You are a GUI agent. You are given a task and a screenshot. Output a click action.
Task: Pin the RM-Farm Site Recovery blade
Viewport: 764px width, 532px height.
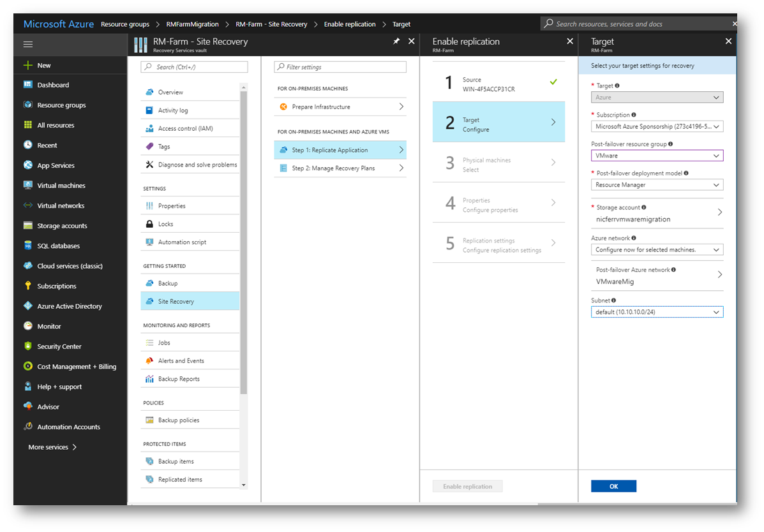coord(396,41)
